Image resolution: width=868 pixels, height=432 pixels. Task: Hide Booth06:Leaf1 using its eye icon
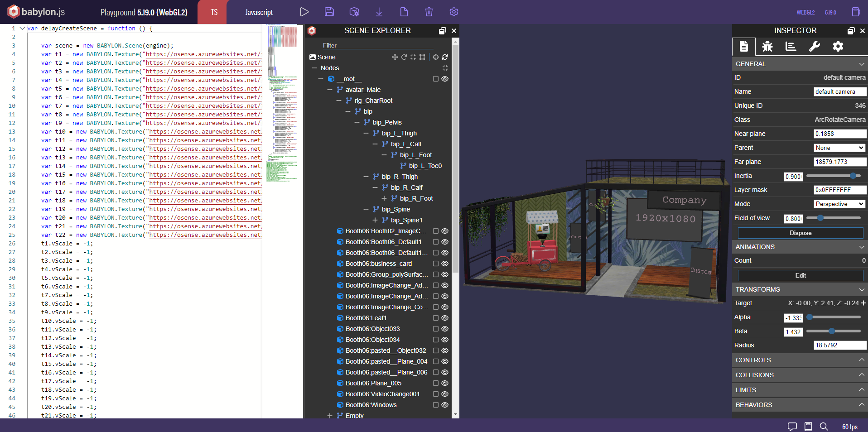445,318
